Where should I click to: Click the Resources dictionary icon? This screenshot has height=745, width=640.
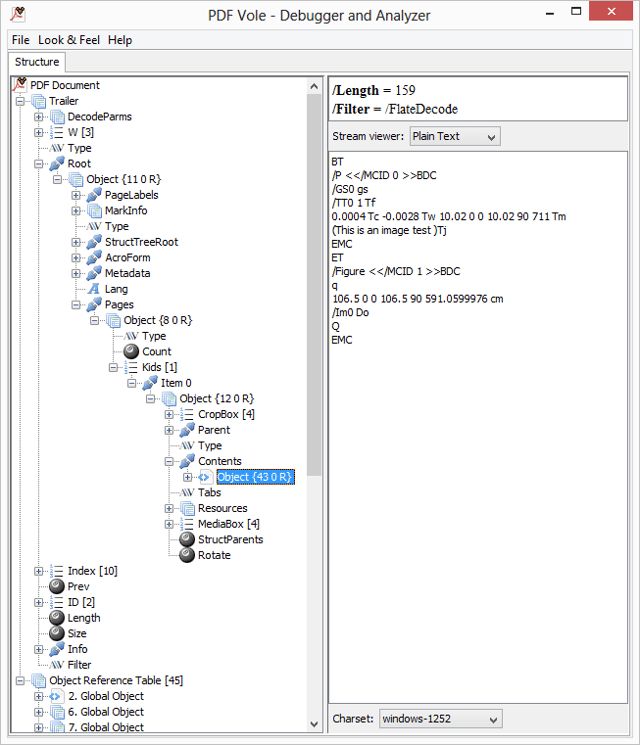tap(187, 508)
